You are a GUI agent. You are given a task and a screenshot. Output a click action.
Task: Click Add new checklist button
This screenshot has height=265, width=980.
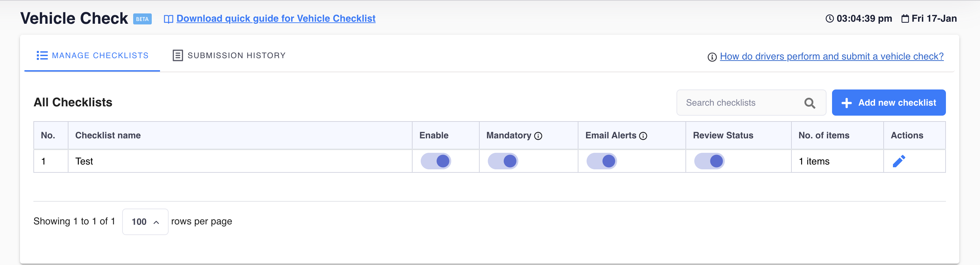click(x=888, y=103)
